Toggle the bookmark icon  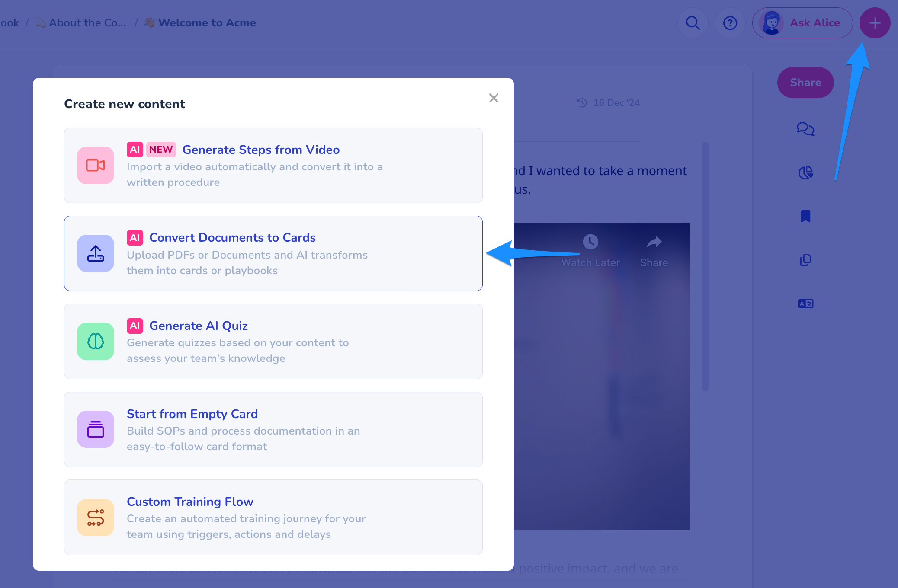(805, 216)
